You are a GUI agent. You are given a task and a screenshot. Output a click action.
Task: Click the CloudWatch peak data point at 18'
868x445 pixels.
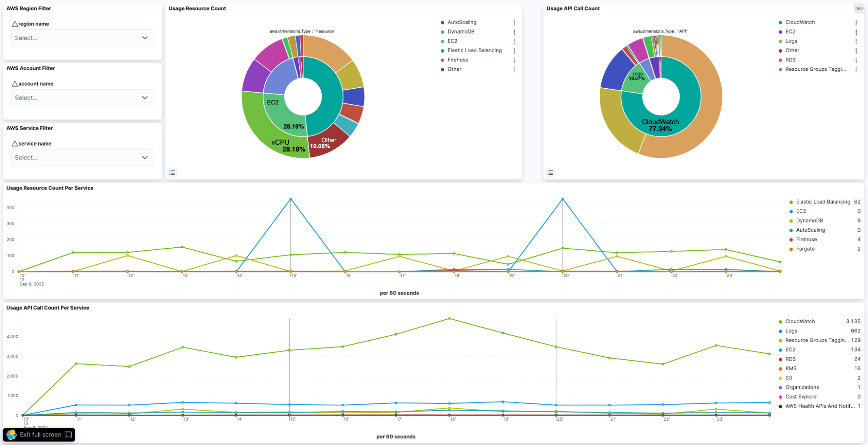(x=449, y=319)
